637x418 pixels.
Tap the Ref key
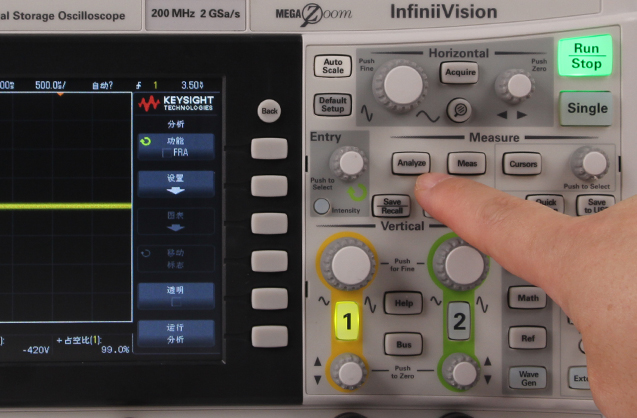click(x=527, y=338)
